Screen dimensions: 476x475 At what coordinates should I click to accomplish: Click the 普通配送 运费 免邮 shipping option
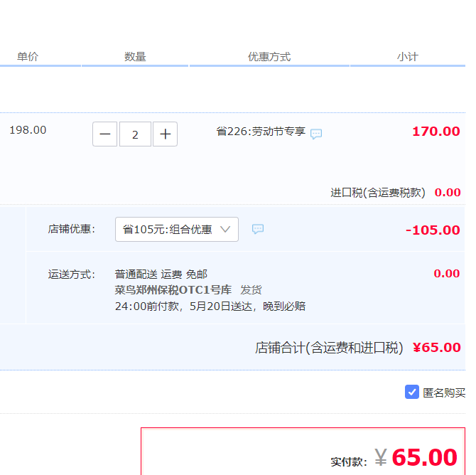coord(161,274)
